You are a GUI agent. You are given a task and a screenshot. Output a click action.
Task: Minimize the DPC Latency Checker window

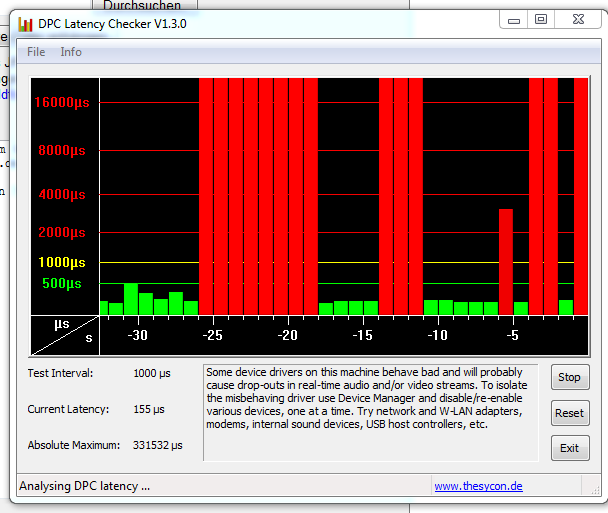click(x=514, y=19)
